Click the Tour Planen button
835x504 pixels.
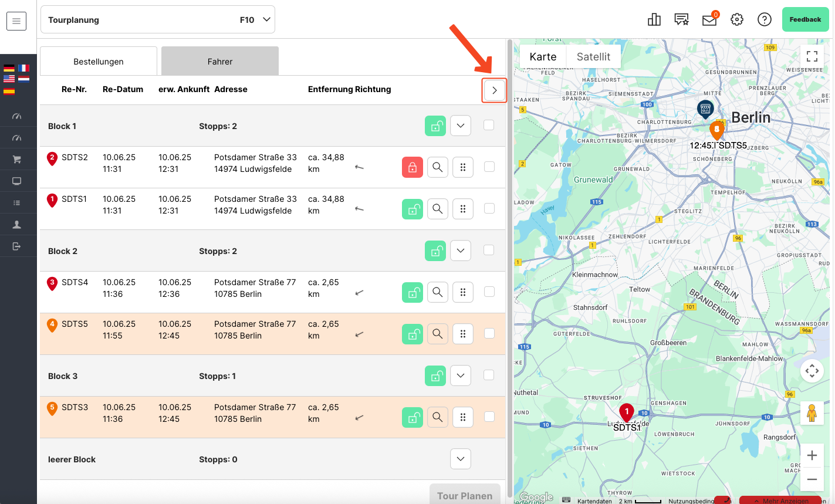click(465, 494)
